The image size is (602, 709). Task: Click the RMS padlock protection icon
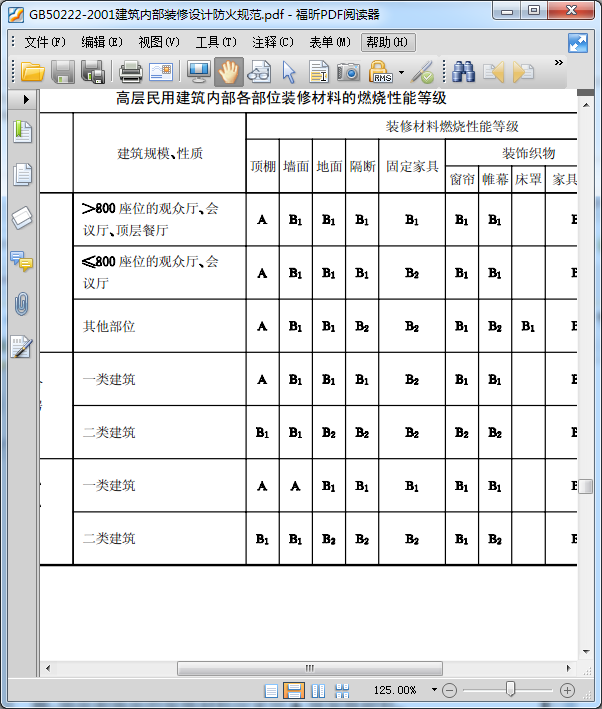381,72
